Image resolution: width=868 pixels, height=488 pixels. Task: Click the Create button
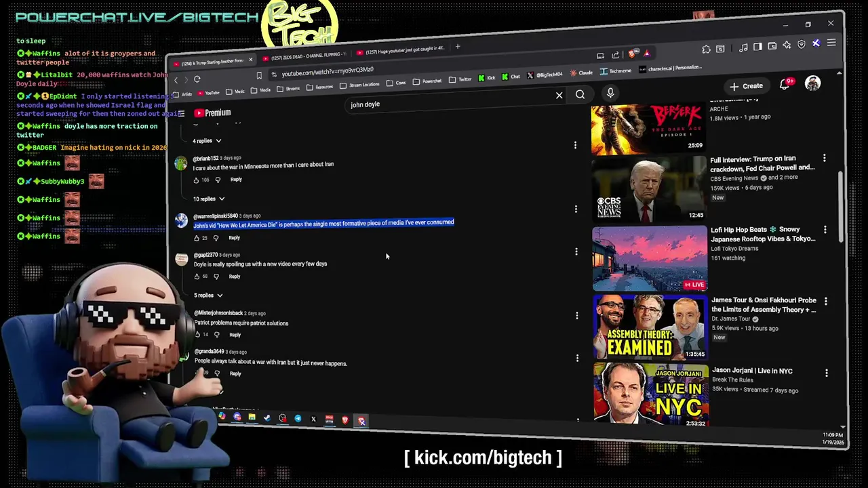(x=747, y=86)
